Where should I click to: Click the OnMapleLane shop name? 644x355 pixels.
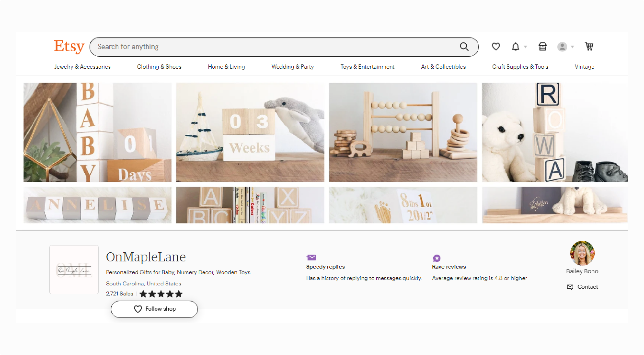146,257
